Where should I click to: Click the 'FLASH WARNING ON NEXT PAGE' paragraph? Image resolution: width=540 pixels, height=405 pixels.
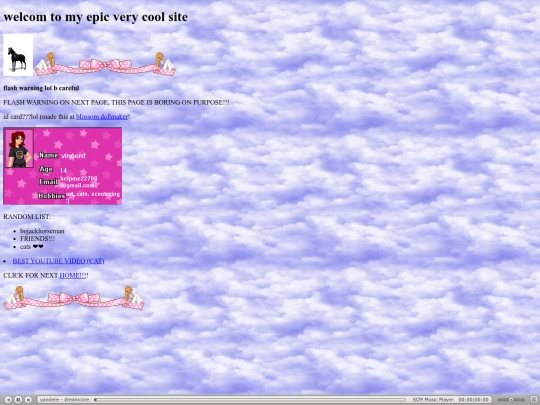pyautogui.click(x=116, y=103)
